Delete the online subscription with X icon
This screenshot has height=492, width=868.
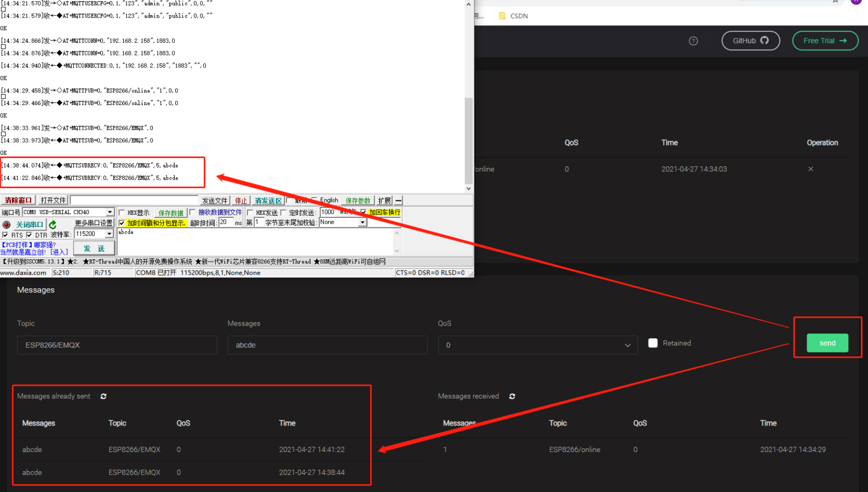tap(810, 169)
